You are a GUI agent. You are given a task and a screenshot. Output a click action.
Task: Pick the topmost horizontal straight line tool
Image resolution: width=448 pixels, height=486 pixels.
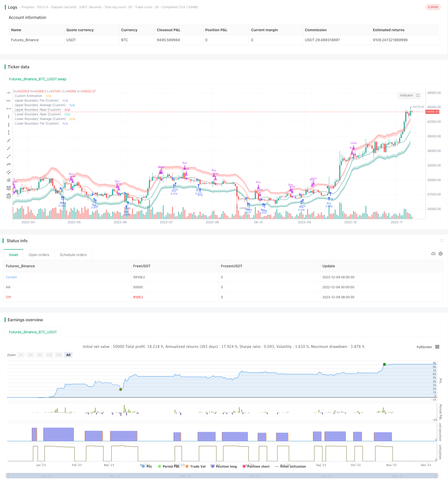click(x=9, y=93)
